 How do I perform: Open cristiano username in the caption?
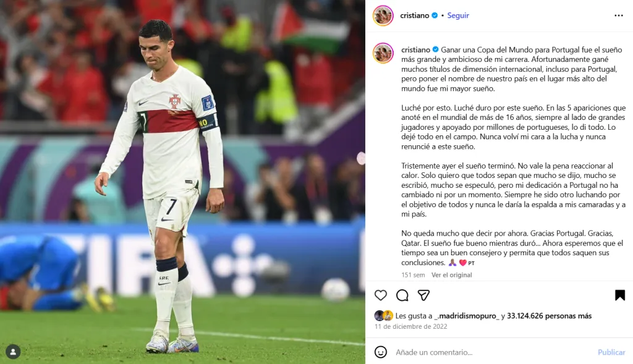[415, 49]
